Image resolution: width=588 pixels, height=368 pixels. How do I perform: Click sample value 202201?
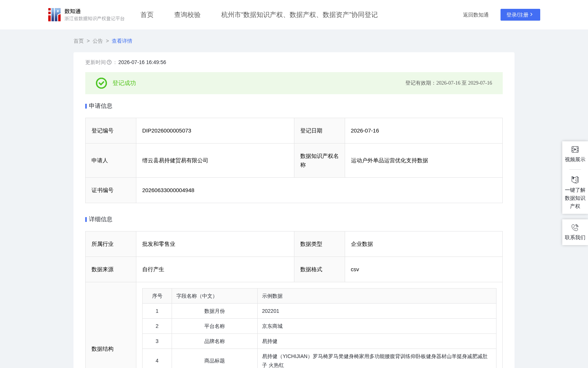coord(270,311)
